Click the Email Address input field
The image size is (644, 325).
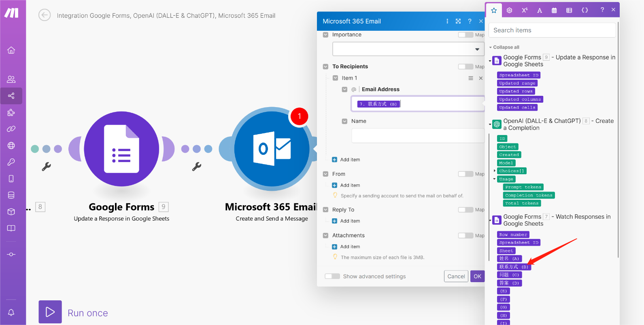[x=418, y=104]
